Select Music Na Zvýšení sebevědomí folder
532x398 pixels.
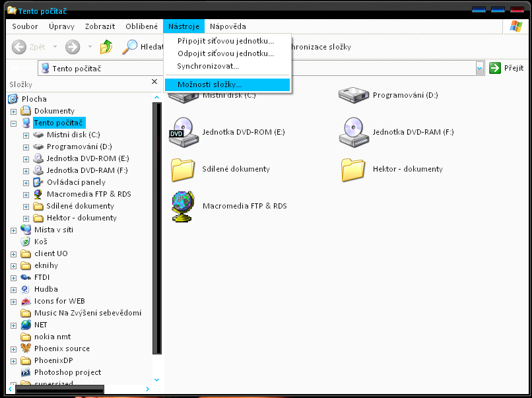coord(88,313)
